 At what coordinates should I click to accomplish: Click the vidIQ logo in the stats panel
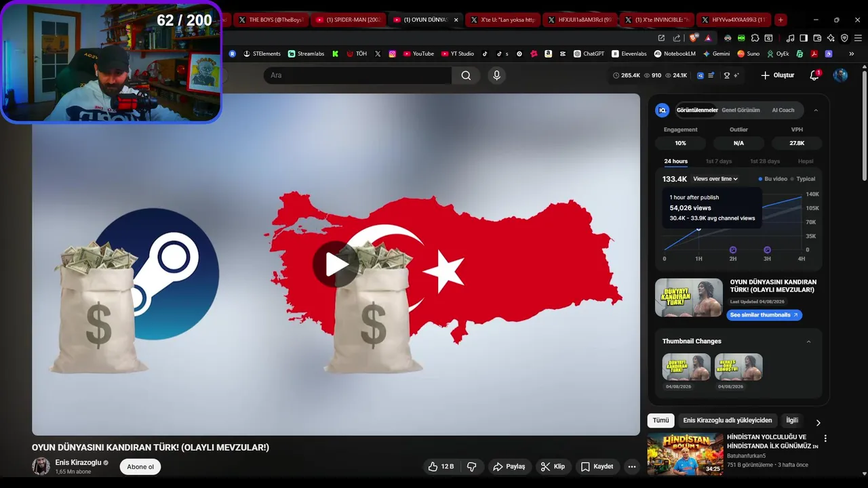pos(663,110)
